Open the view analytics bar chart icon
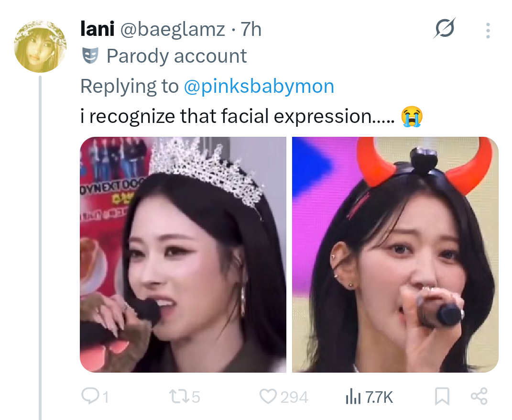The image size is (512, 420). 353,397
